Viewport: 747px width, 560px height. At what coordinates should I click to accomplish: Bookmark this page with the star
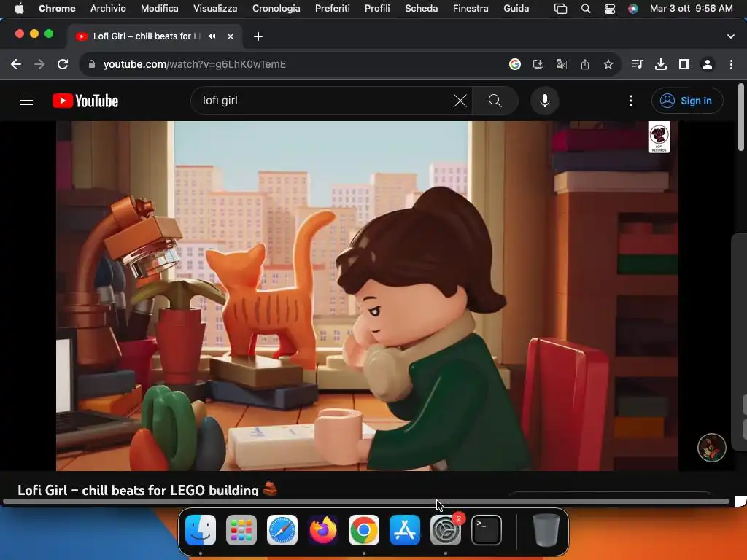point(608,64)
